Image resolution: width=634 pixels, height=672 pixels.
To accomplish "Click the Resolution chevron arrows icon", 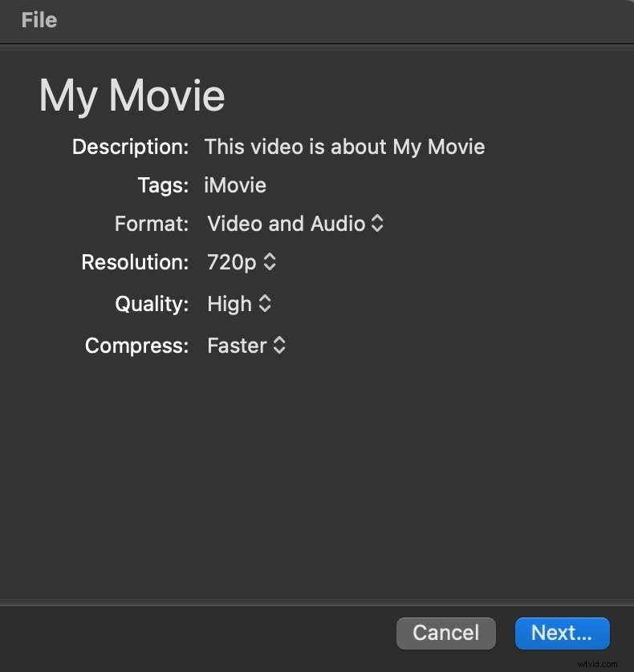I will [269, 262].
